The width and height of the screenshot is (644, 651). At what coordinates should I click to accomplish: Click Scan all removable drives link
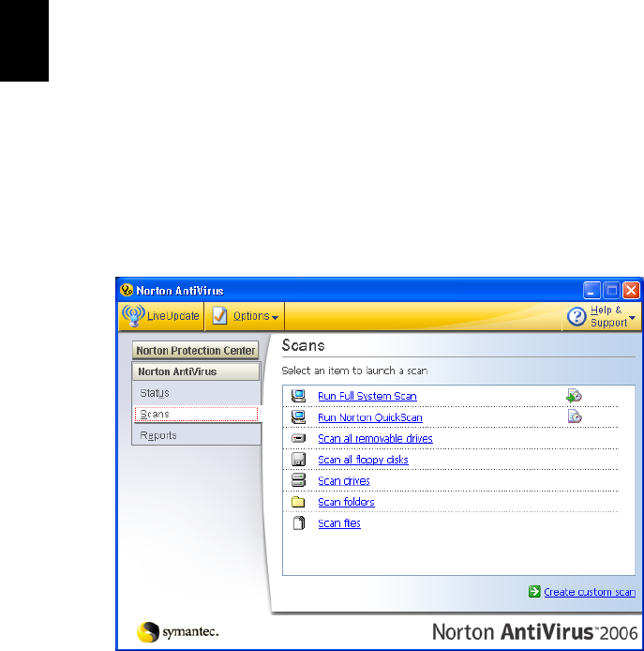click(x=375, y=438)
